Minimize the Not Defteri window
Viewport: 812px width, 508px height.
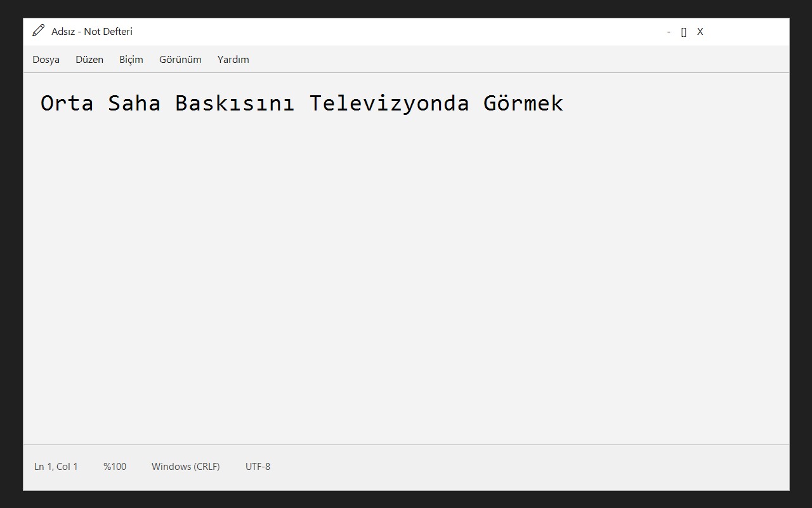coord(669,32)
